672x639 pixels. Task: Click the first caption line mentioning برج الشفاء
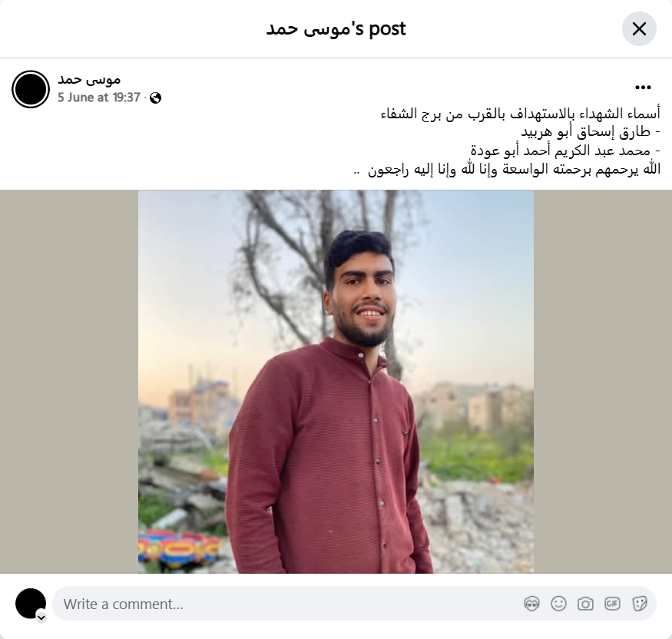pyautogui.click(x=520, y=114)
